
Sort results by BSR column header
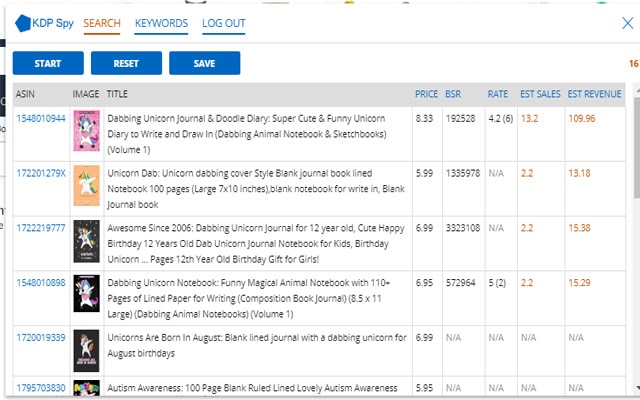[453, 94]
